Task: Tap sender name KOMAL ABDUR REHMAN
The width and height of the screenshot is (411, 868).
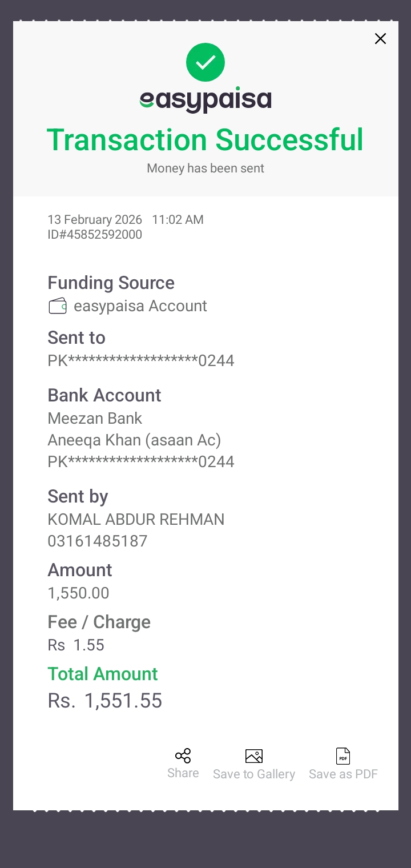Action: coord(136,520)
